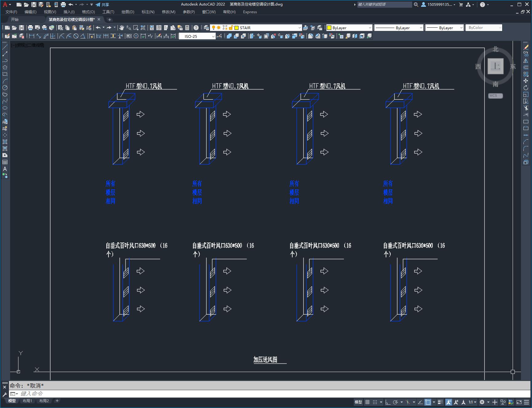Open the 绘图(D) menu

coord(128,12)
